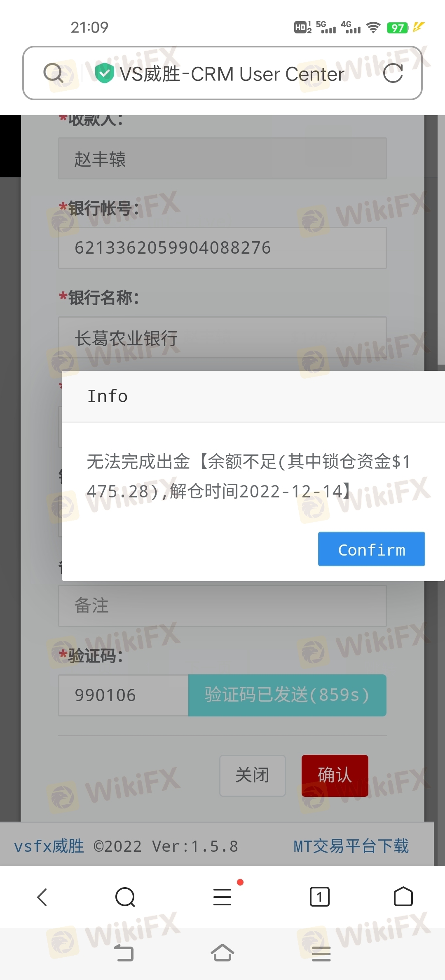Open browser search from bottom toolbar

[x=125, y=897]
